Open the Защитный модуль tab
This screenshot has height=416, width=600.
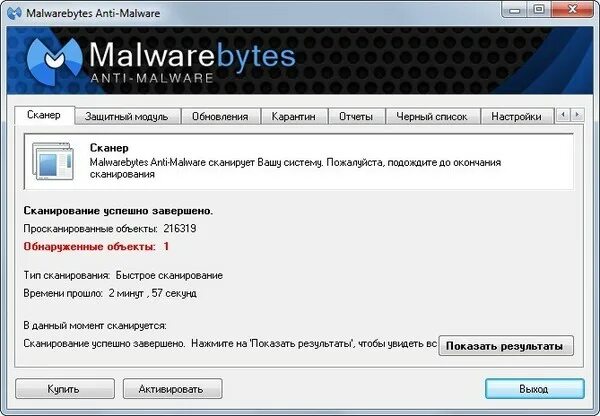(127, 117)
